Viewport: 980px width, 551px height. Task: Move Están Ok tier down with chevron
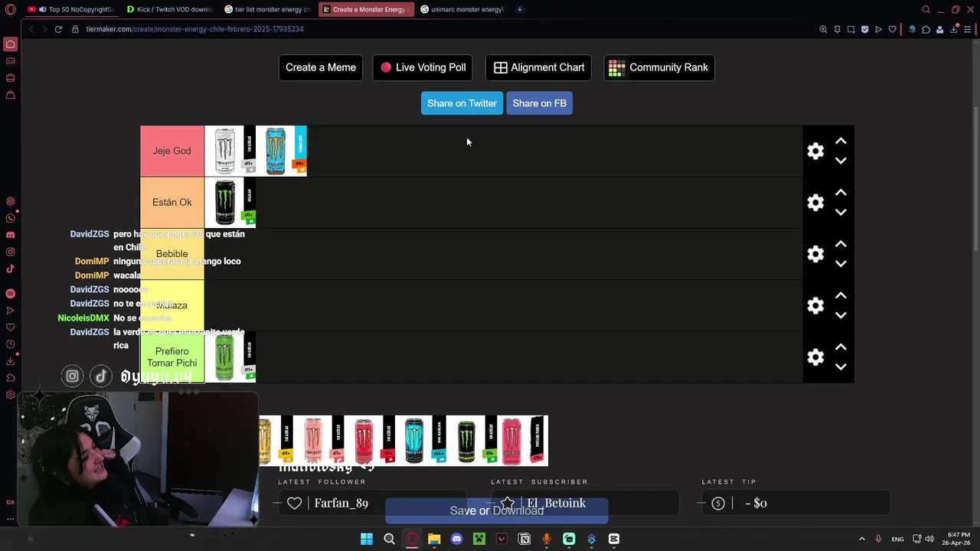(x=841, y=212)
